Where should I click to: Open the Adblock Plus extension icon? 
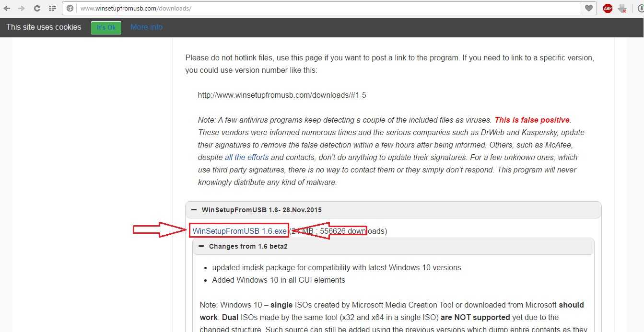pyautogui.click(x=608, y=8)
